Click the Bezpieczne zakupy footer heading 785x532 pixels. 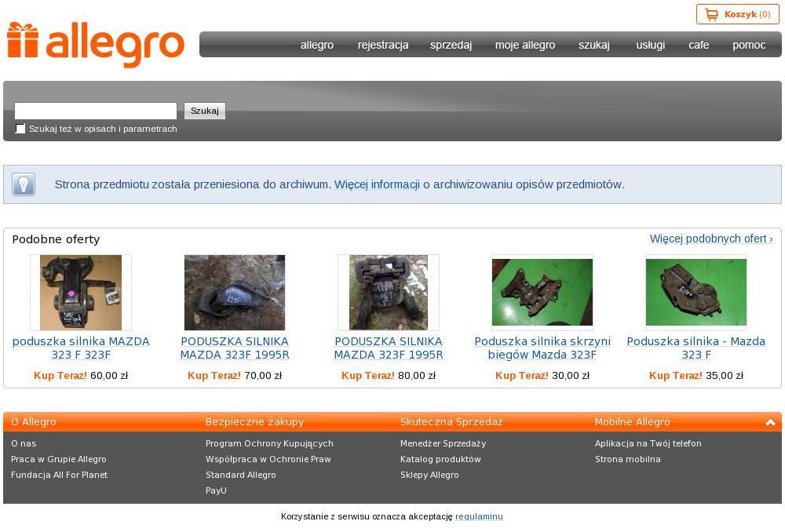coord(254,422)
